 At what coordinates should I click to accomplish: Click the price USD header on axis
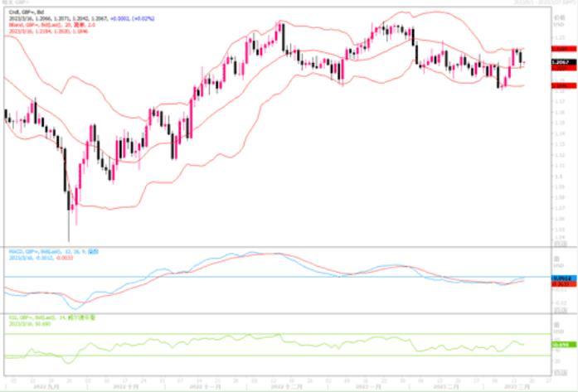point(560,21)
